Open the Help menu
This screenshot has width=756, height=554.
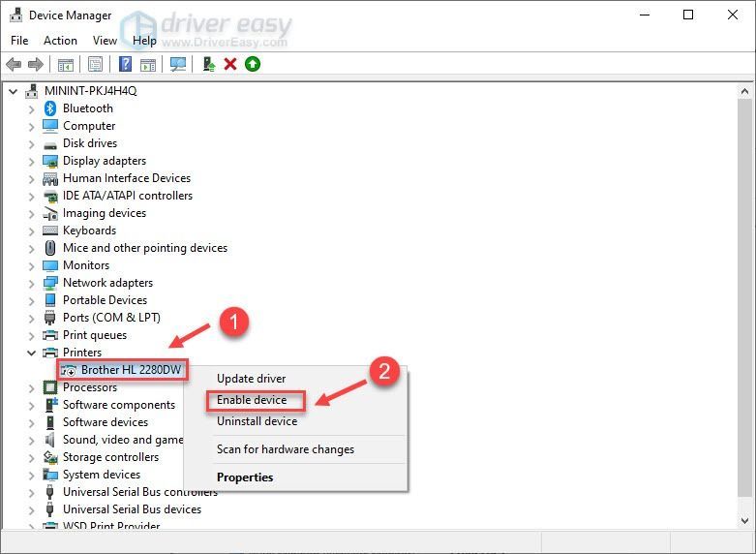(144, 41)
